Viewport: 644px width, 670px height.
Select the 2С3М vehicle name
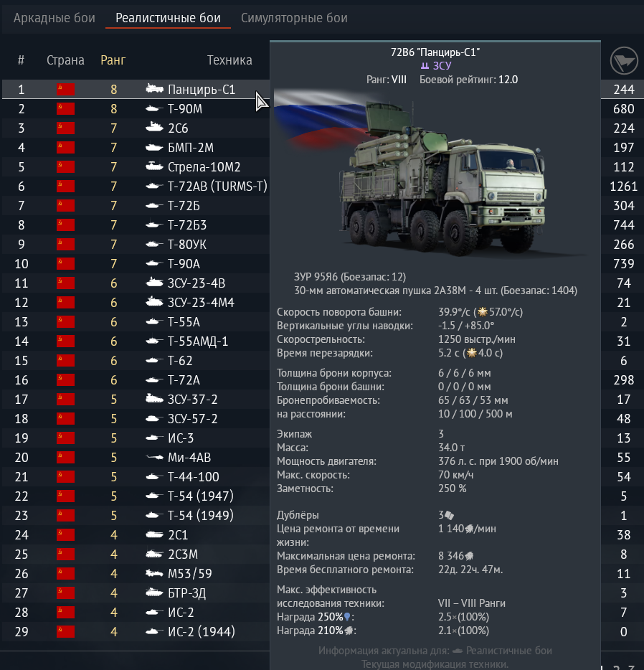[x=183, y=555]
